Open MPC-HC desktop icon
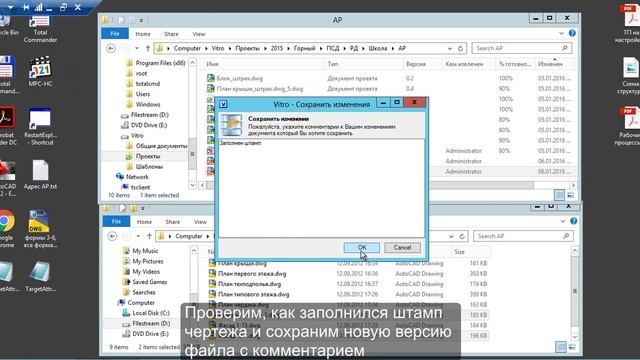The height and width of the screenshot is (360, 640). [40, 71]
